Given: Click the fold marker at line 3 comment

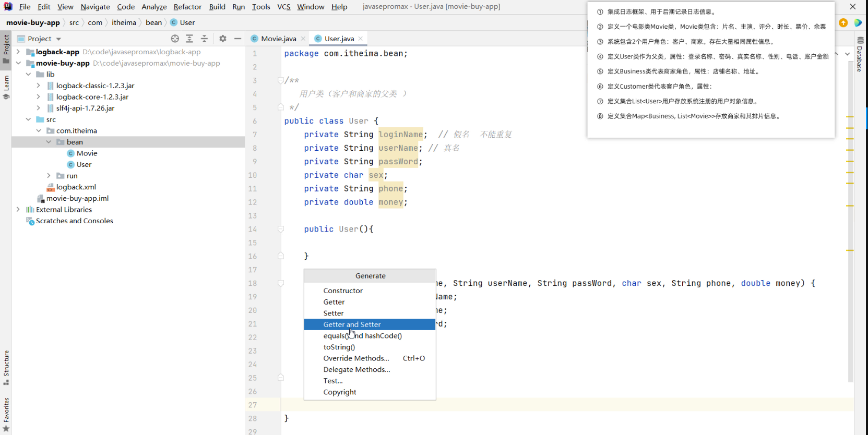Looking at the screenshot, I should point(281,80).
